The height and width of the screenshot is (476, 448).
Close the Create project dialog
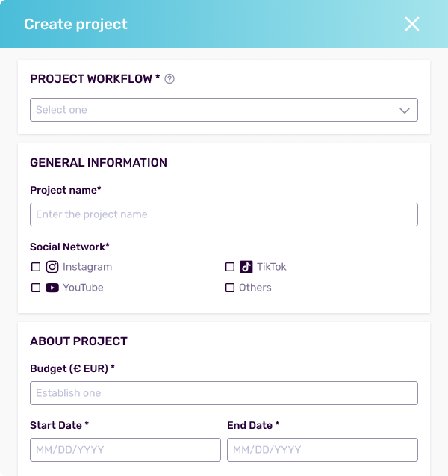(x=412, y=24)
